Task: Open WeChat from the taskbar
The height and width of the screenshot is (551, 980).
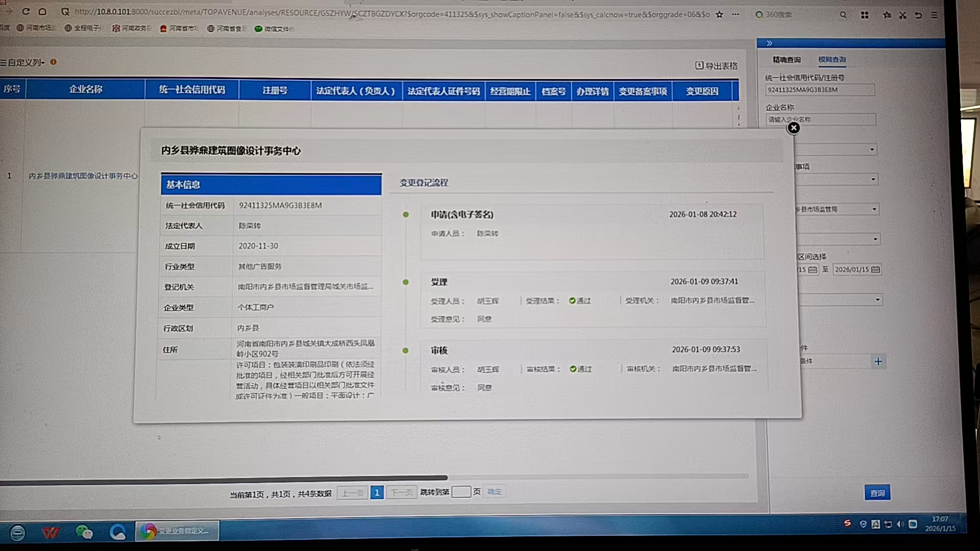Action: (x=85, y=532)
